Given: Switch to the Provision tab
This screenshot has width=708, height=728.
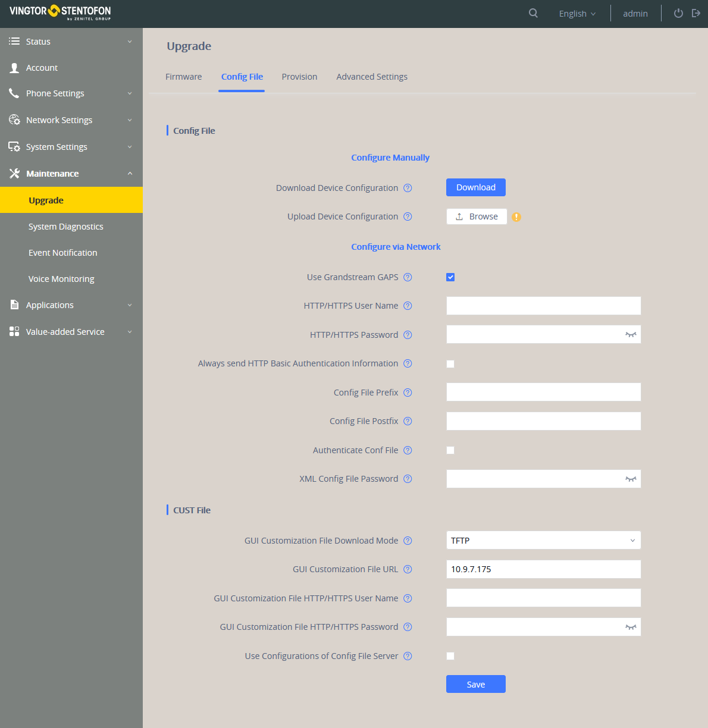Looking at the screenshot, I should [299, 77].
